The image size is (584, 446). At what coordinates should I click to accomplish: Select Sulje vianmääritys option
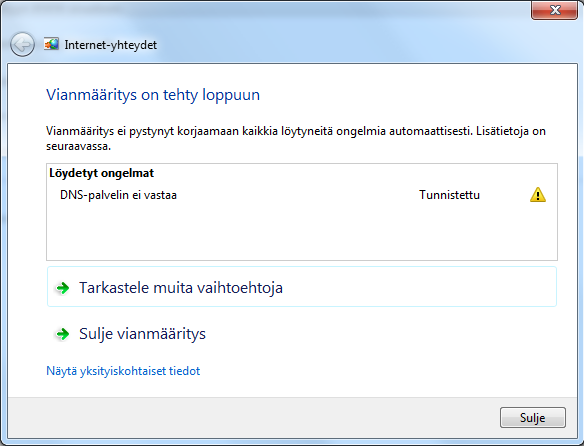coord(302,333)
